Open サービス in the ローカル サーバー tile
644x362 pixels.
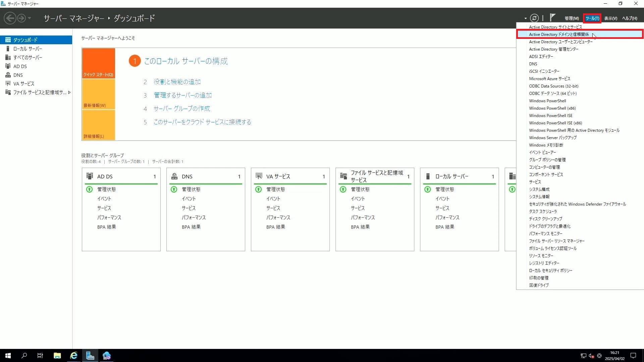click(x=442, y=208)
